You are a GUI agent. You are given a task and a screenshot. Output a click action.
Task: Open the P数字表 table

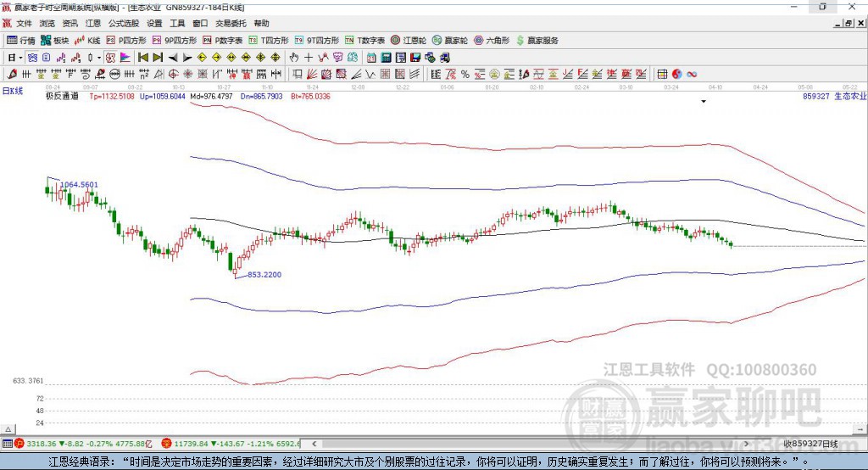[x=223, y=40]
